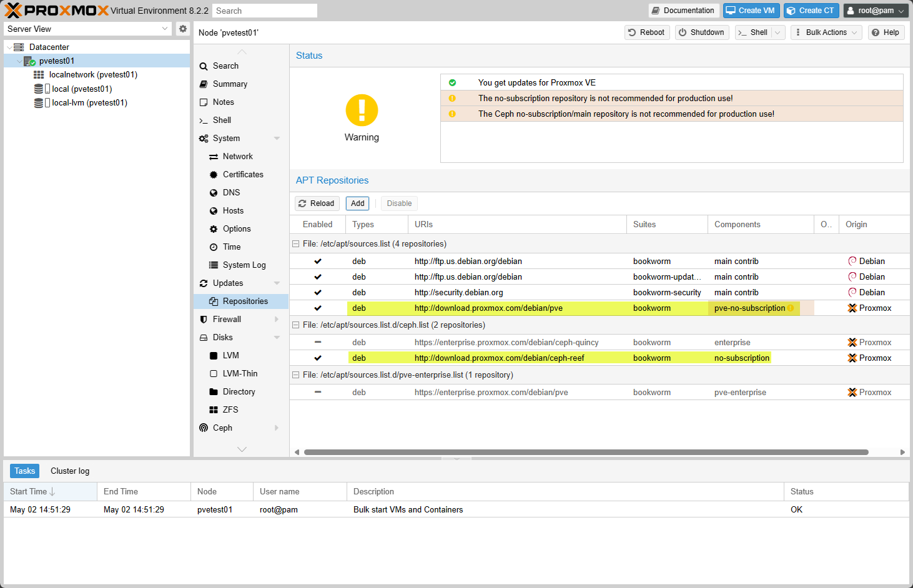The image size is (913, 588).
Task: Open the Summary menu item
Action: [230, 84]
